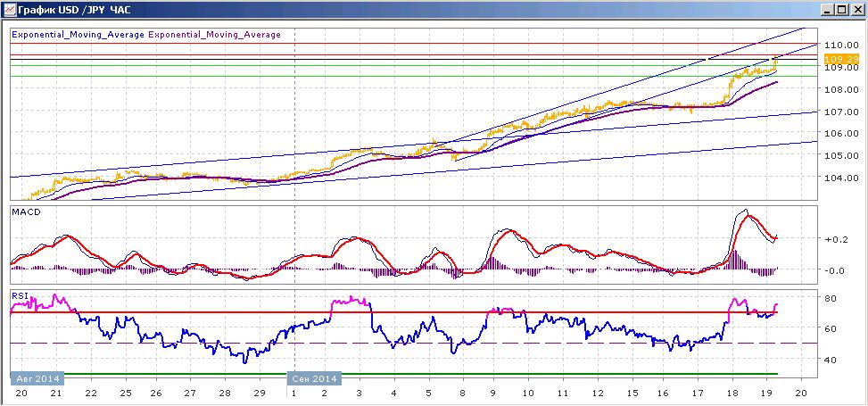The image size is (868, 406).
Task: Select first Exponential_Moving_Average legend label
Action: click(x=78, y=34)
